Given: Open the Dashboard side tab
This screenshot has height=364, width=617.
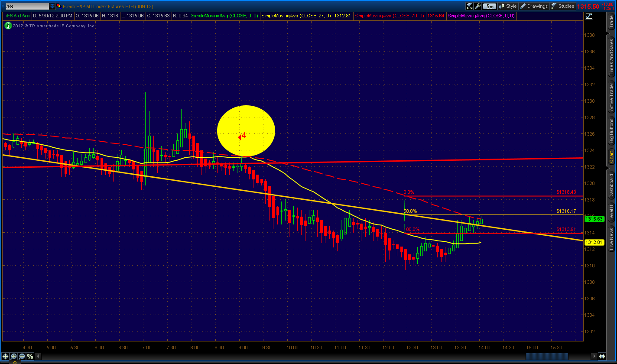Looking at the screenshot, I should (x=611, y=185).
